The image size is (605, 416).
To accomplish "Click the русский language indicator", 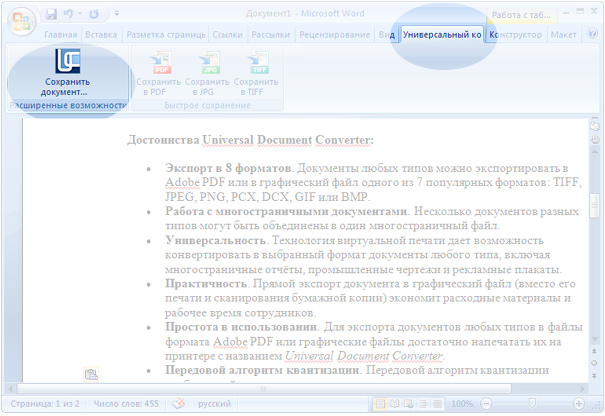I will (x=214, y=404).
